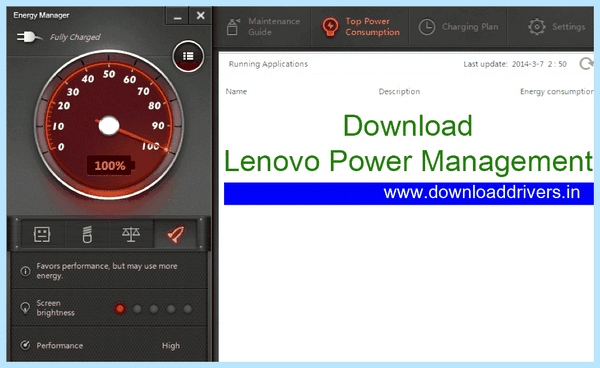
Task: Set screen brightness to fifth dot
Action: click(188, 309)
